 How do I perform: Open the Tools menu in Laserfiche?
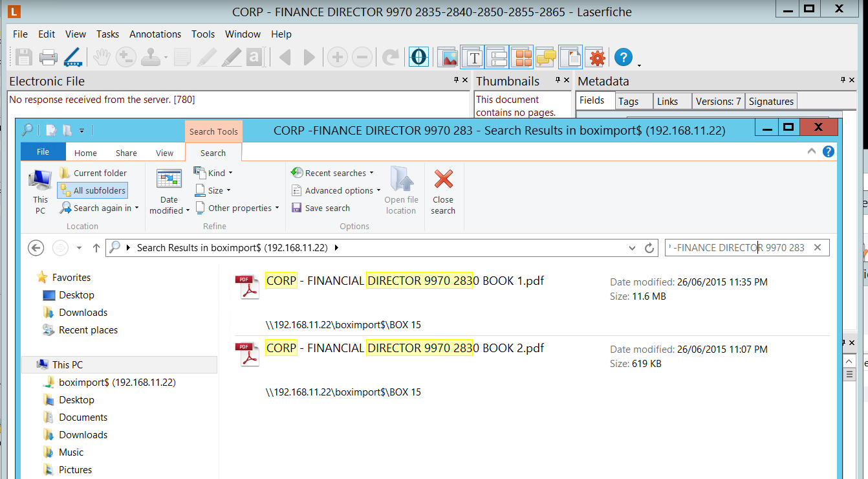tap(203, 34)
